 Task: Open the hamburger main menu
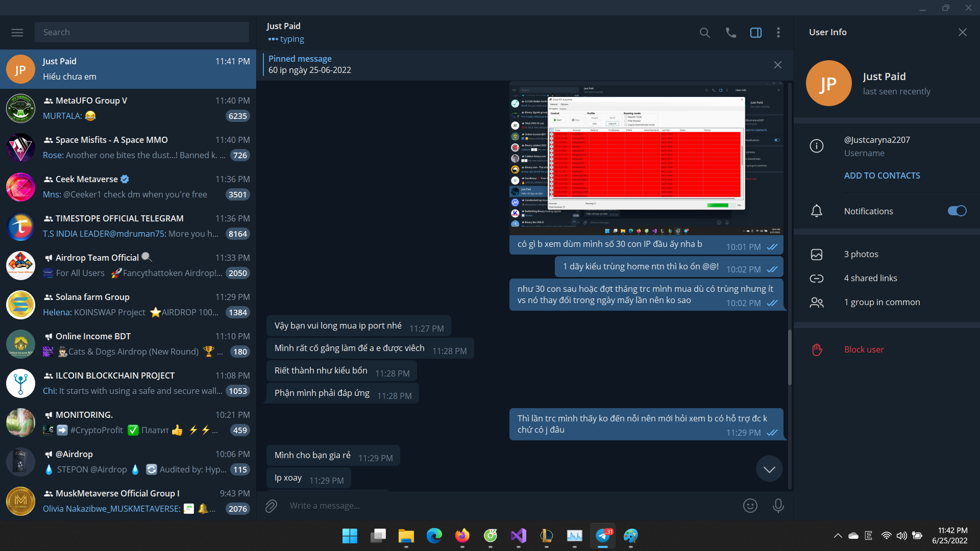click(17, 32)
